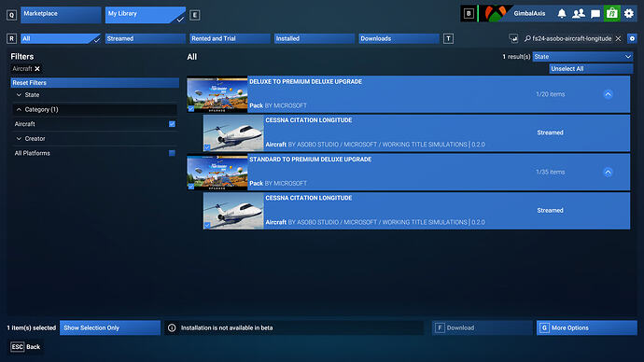
Task: Click the Reset Filters button
Action: click(95, 82)
